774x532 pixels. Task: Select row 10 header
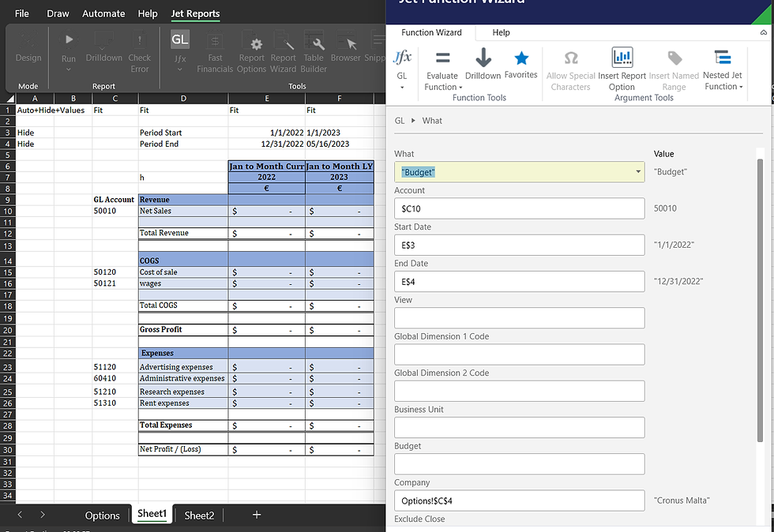coord(7,212)
